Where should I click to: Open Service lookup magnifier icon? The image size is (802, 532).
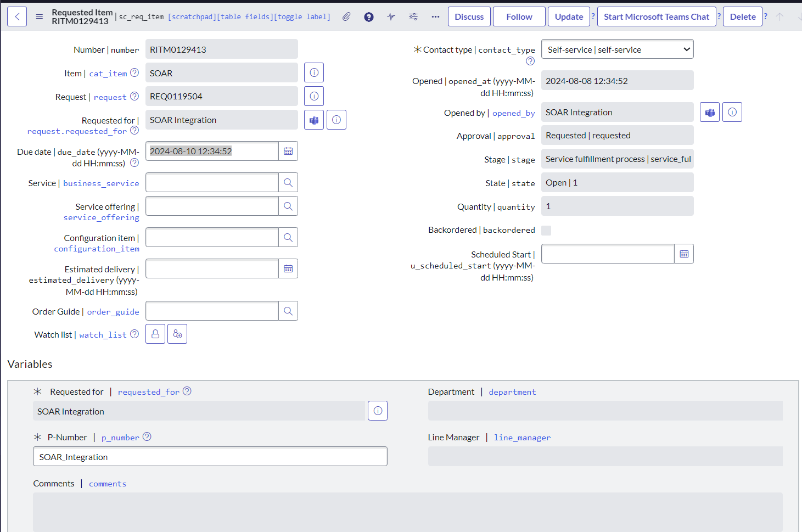288,182
